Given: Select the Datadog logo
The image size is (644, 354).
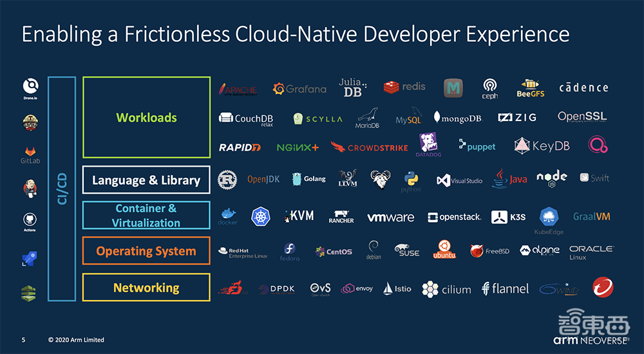Looking at the screenshot, I should 428,146.
